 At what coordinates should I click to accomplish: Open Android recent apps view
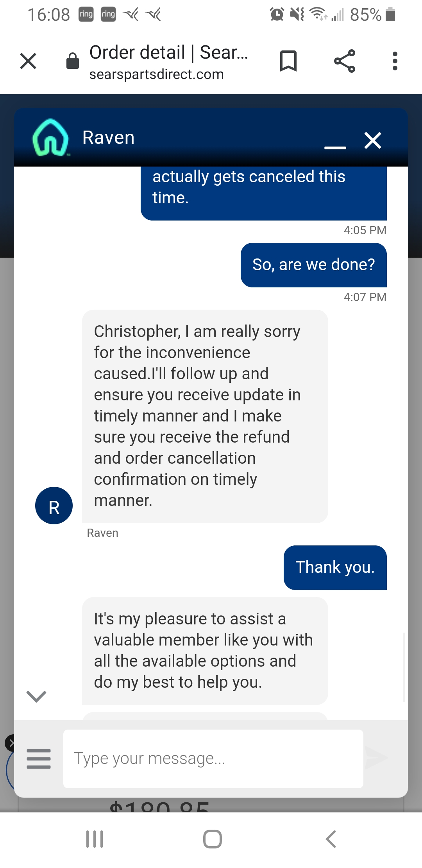pos(95,839)
